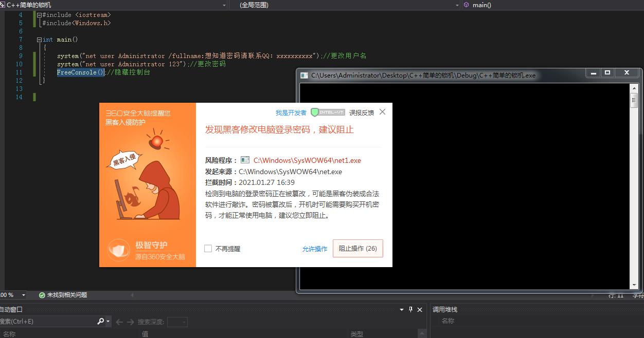The width and height of the screenshot is (644, 338).
Task: Click the 误报反馈 feedback link
Action: (x=362, y=112)
